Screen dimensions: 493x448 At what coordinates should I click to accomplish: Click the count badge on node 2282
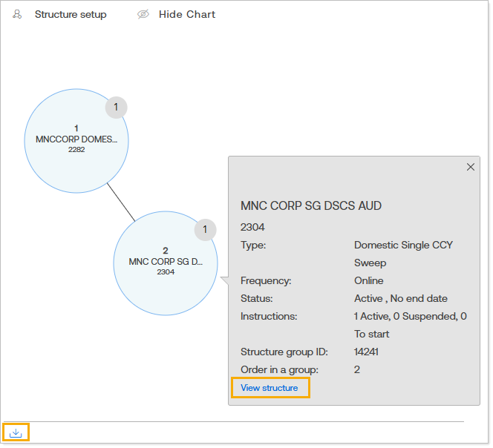pos(116,107)
